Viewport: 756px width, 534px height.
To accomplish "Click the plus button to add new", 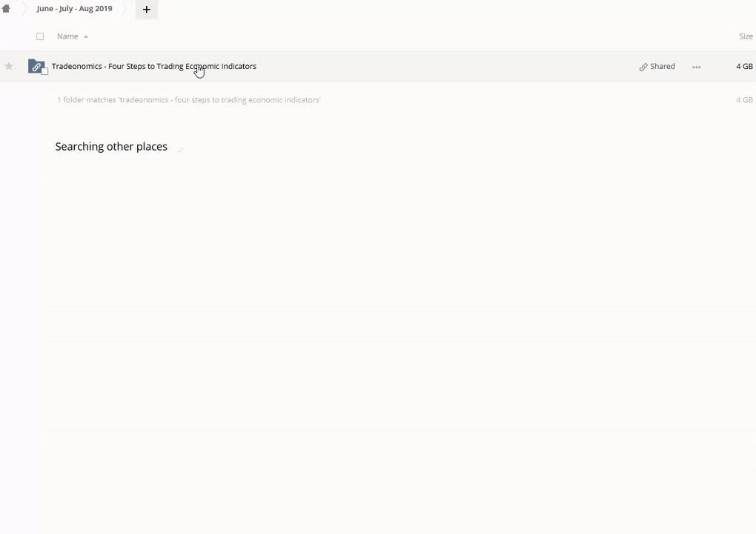I will 146,10.
